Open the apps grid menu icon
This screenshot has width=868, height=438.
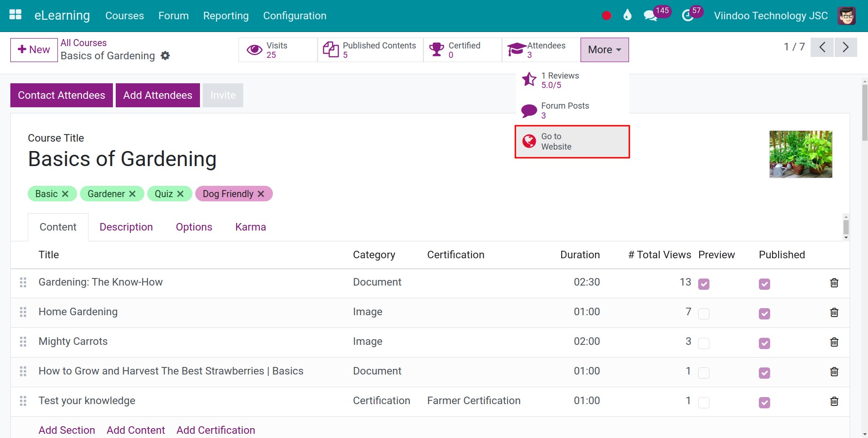click(x=16, y=15)
